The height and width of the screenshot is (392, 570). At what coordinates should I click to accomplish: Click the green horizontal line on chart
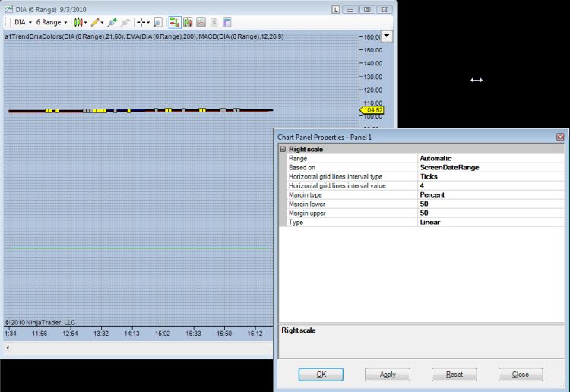click(139, 248)
